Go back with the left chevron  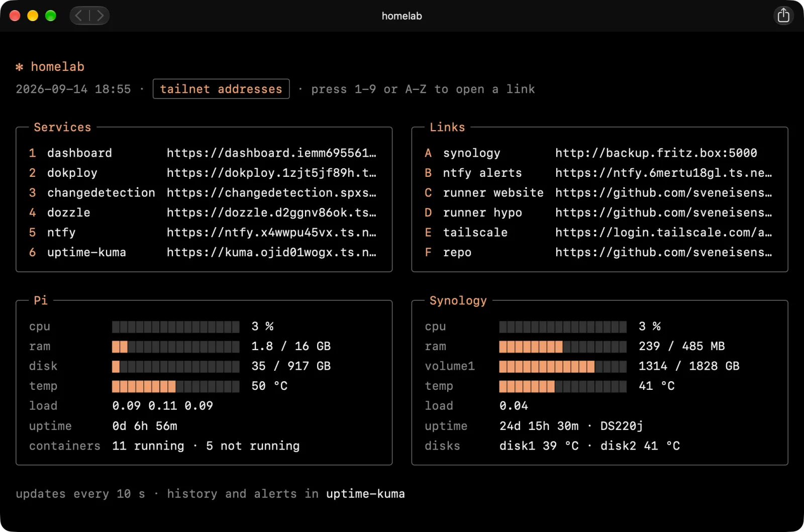(x=79, y=16)
